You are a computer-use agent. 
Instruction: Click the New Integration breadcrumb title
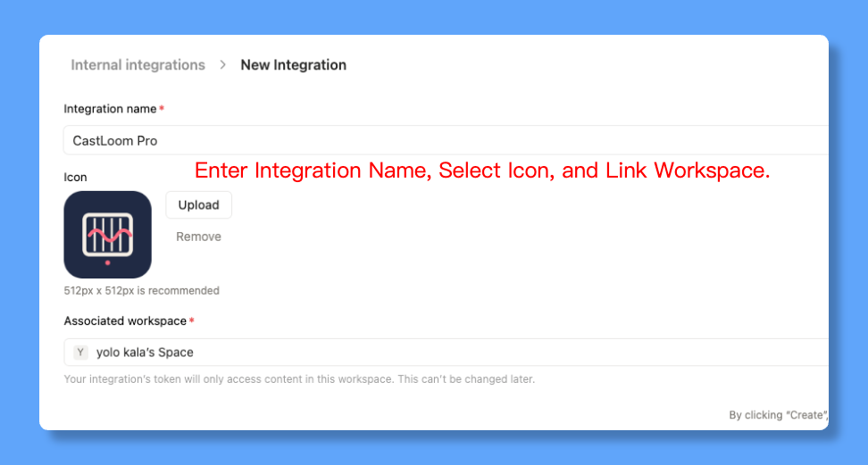[x=293, y=65]
